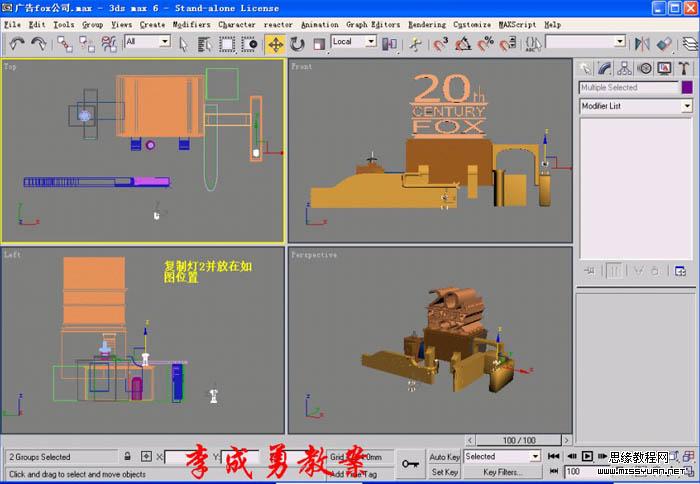Click the Unlink Selection icon

tap(87, 44)
